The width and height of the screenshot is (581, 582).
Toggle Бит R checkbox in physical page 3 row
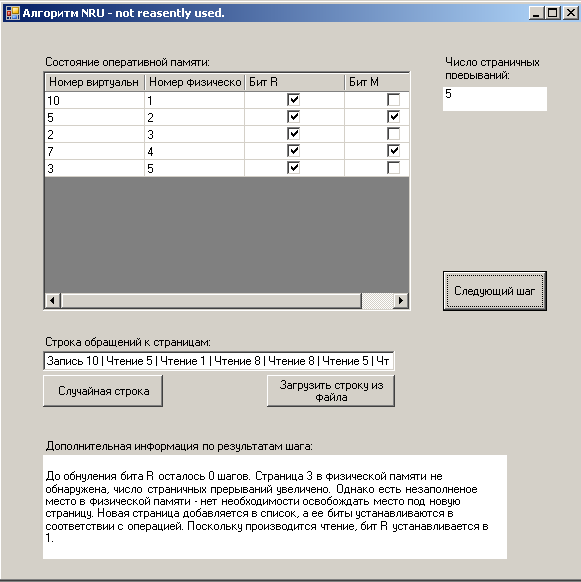point(293,134)
